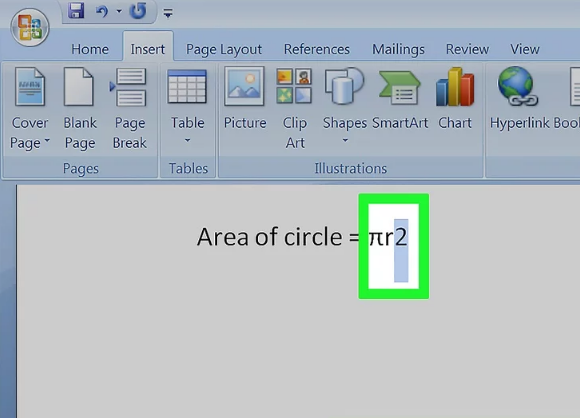Open the Cover Page gallery
This screenshot has height=418, width=580.
30,109
